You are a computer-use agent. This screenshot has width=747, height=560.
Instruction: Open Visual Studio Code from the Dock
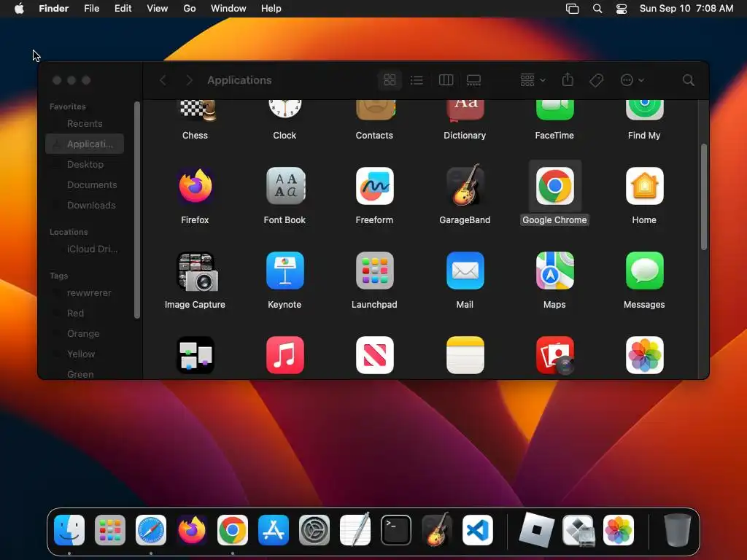click(478, 530)
